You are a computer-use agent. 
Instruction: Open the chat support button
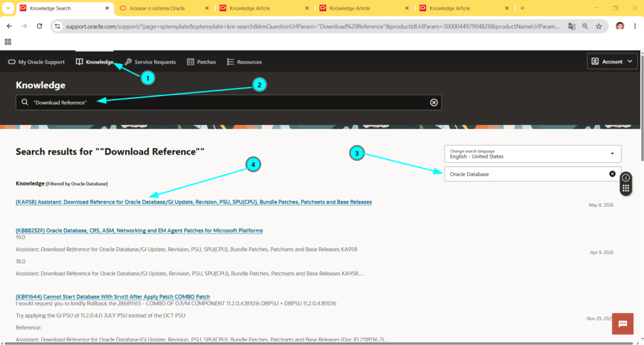click(623, 324)
